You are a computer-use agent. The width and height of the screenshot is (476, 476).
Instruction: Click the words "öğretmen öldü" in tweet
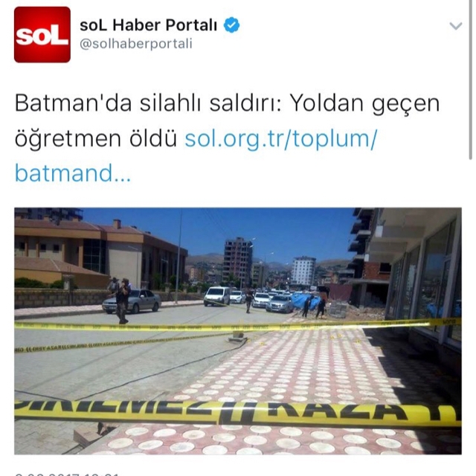[x=96, y=139]
